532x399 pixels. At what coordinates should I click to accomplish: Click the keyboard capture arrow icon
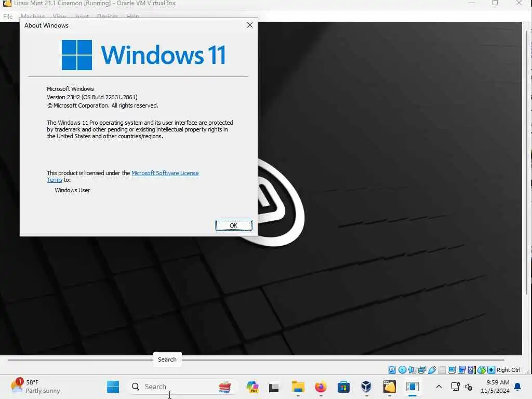491,370
